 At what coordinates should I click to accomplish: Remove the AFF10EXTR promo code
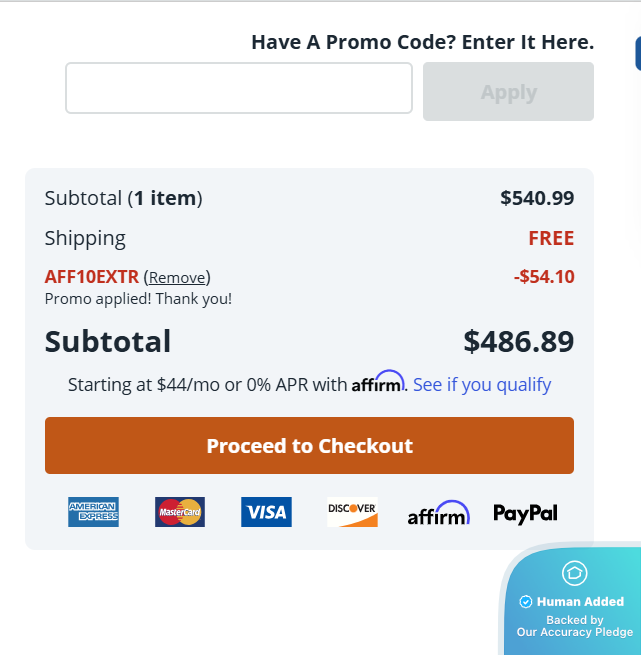(x=177, y=277)
